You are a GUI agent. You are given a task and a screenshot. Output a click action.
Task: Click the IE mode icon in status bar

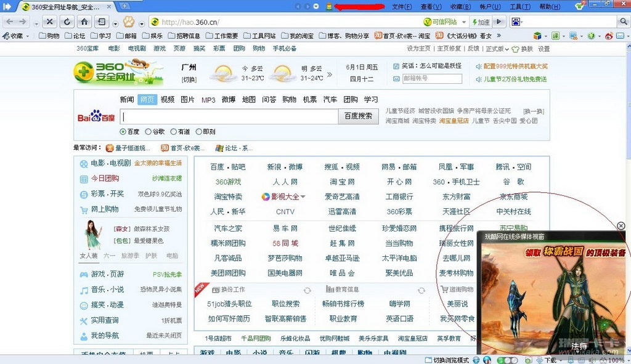point(476,360)
